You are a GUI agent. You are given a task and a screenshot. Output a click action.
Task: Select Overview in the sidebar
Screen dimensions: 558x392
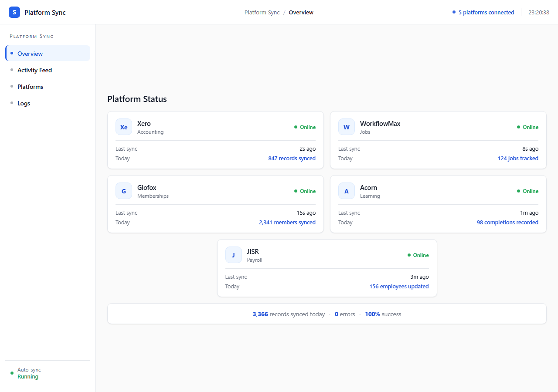coord(48,54)
